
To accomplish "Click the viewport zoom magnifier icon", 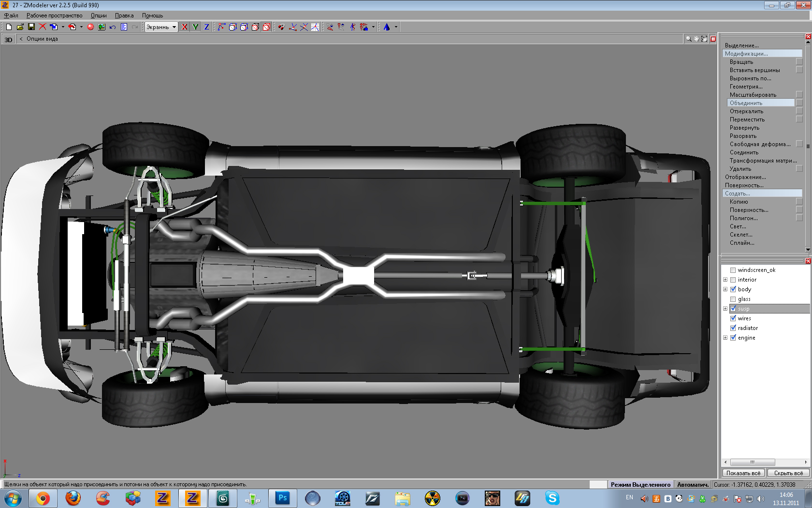I will point(688,39).
